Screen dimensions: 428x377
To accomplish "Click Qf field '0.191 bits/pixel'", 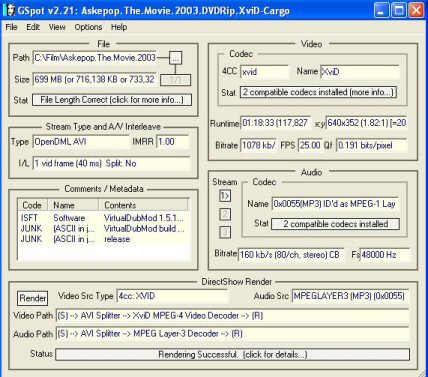I will [x=371, y=145].
